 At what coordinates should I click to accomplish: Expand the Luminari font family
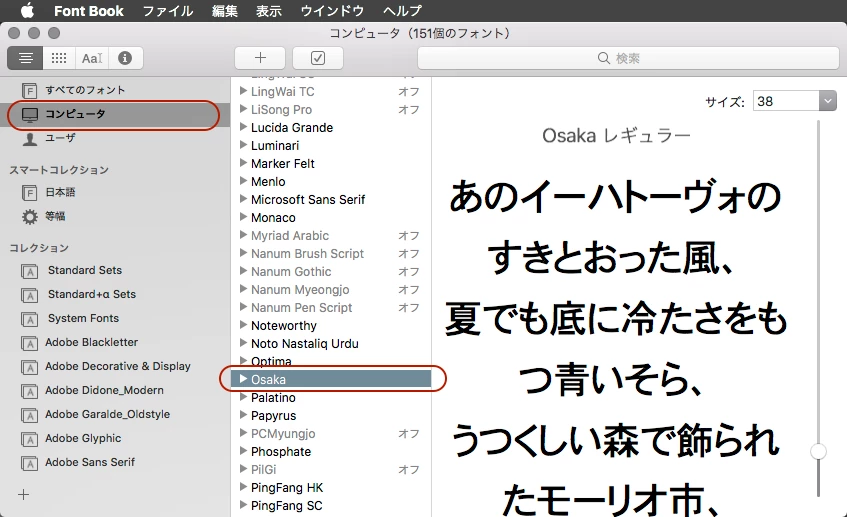[x=243, y=145]
